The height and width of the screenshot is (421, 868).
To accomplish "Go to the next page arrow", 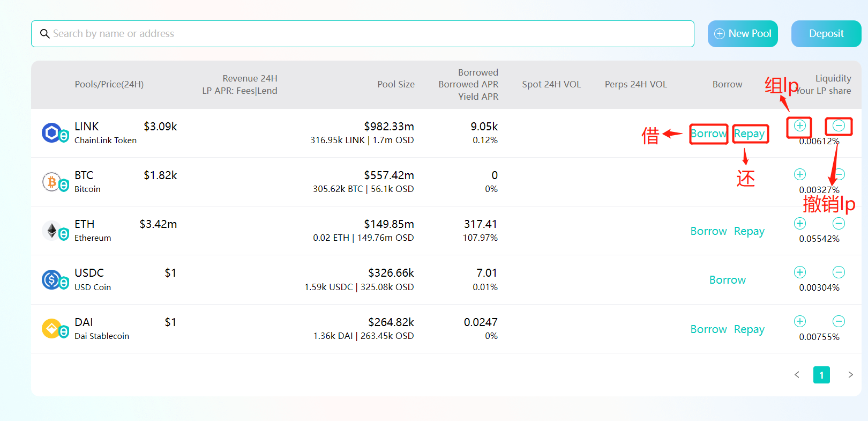I will [850, 375].
